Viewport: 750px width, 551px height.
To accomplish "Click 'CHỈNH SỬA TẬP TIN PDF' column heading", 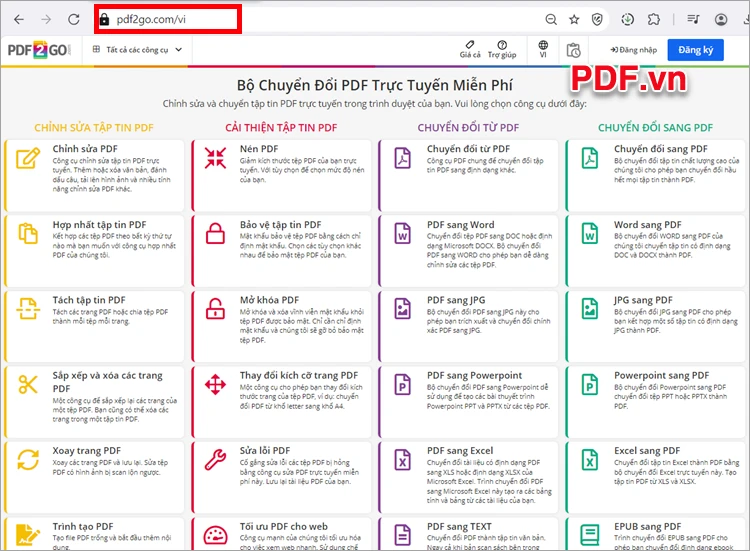I will [x=94, y=128].
